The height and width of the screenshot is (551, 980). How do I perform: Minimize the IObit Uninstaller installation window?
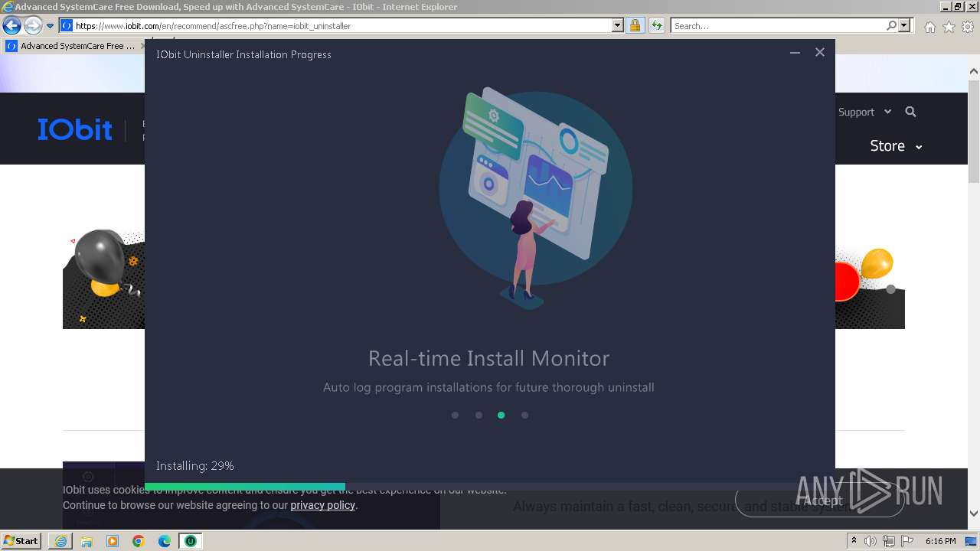(795, 53)
